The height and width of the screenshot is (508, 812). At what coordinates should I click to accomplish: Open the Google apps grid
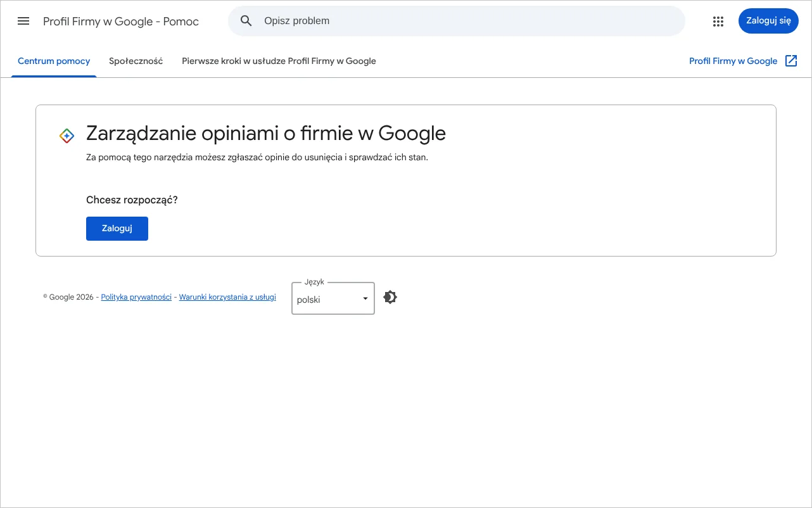[x=718, y=21]
